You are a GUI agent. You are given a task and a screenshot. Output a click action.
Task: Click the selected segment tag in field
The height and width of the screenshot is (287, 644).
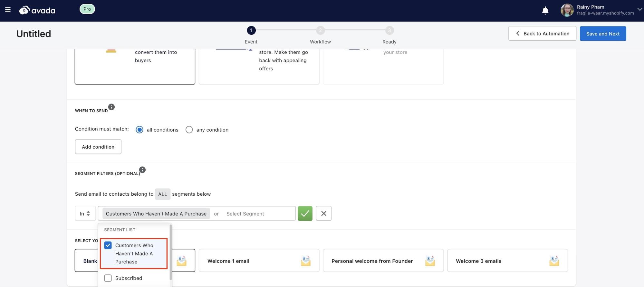coord(156,214)
